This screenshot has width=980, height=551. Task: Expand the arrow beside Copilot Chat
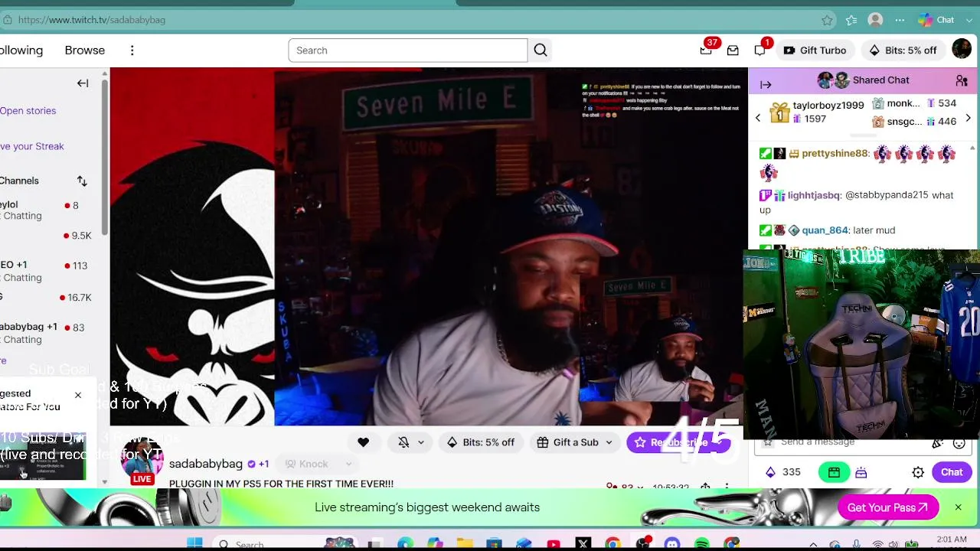(968, 20)
